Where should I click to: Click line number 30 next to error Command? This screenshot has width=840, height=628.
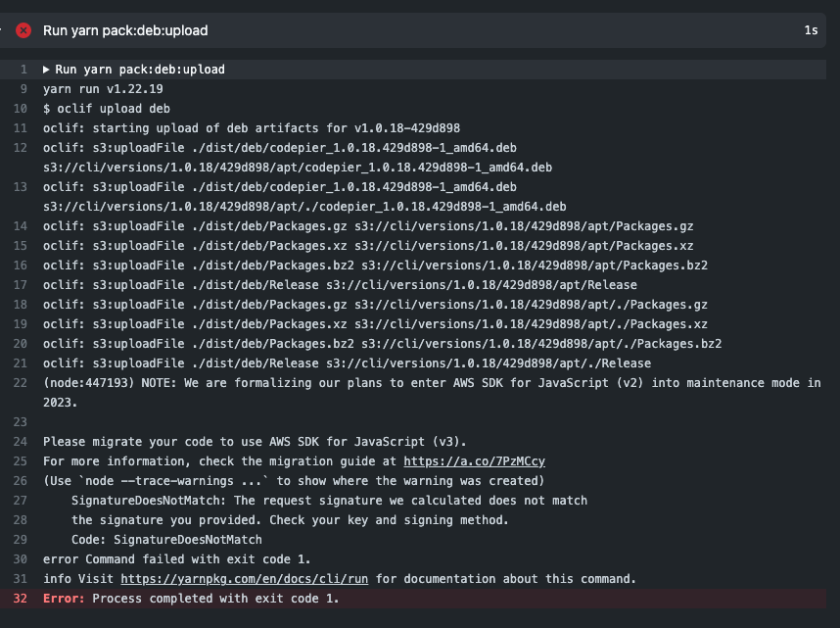[20, 558]
